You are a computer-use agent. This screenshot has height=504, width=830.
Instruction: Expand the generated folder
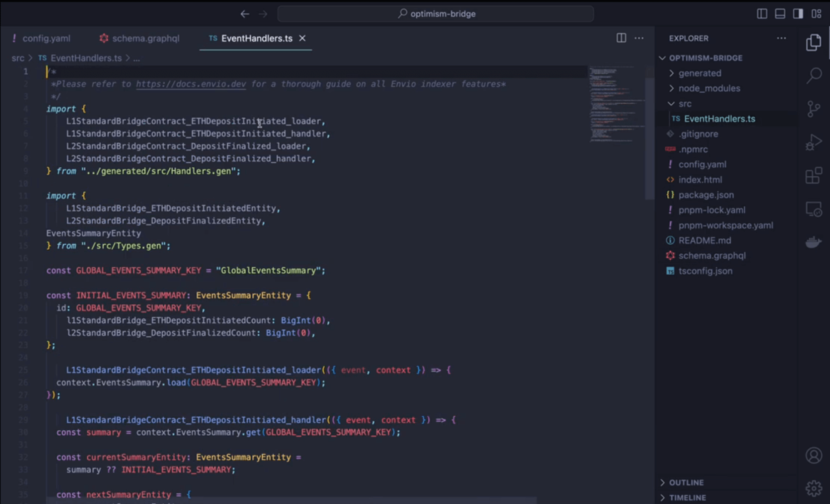click(x=700, y=73)
